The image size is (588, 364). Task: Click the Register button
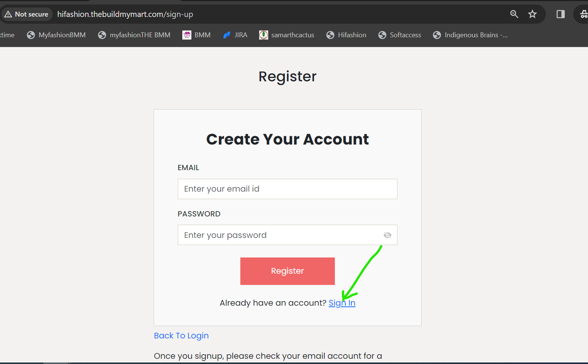287,271
